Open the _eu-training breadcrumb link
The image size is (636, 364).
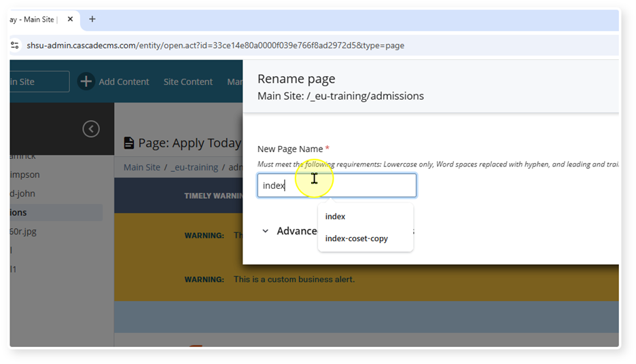[x=194, y=167]
